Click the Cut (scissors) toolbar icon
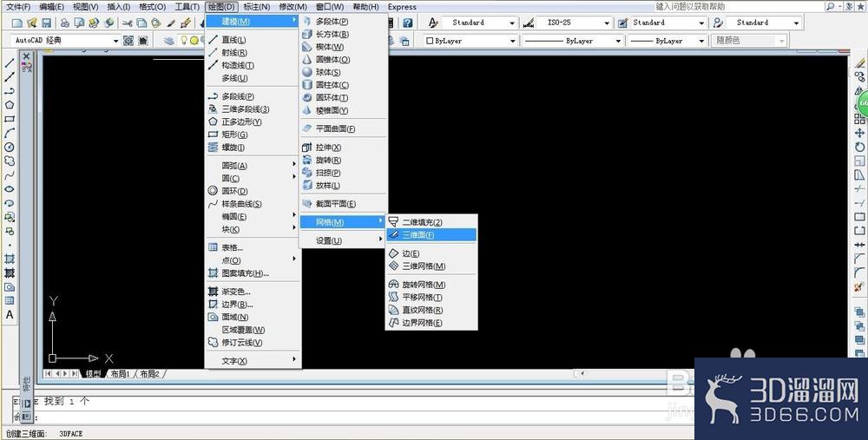Screen dimensions: 868x440 pos(128,23)
